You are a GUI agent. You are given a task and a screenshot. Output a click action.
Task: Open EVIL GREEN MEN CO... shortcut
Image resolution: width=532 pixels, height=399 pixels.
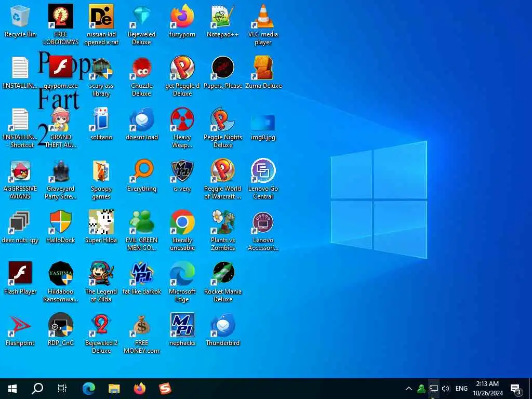click(x=141, y=231)
